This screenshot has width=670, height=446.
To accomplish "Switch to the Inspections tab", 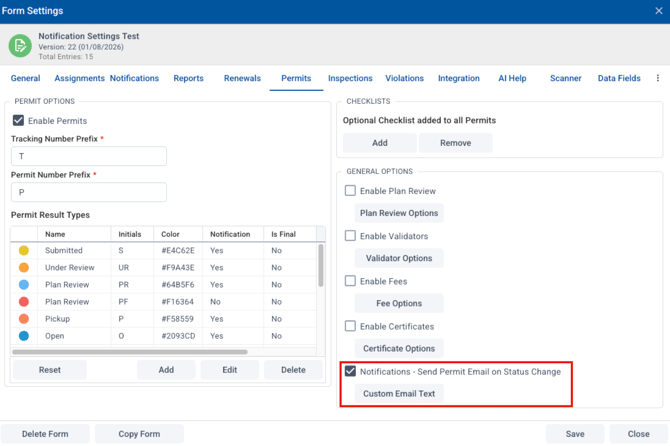I will (350, 78).
